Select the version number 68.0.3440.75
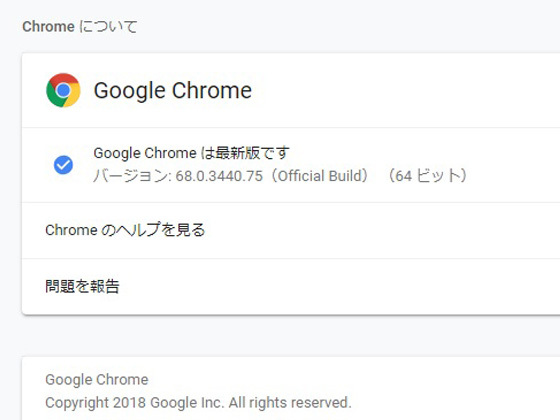 [219, 176]
